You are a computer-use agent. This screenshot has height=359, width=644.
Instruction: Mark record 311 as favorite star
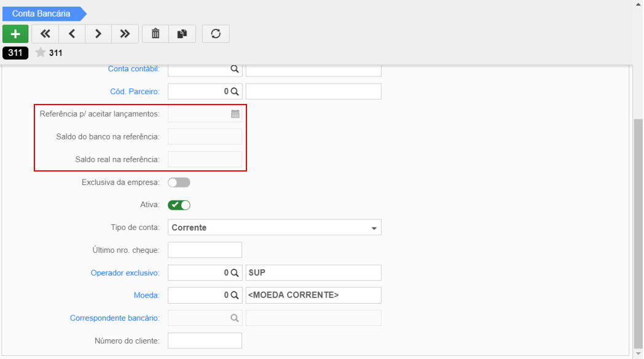(41, 53)
